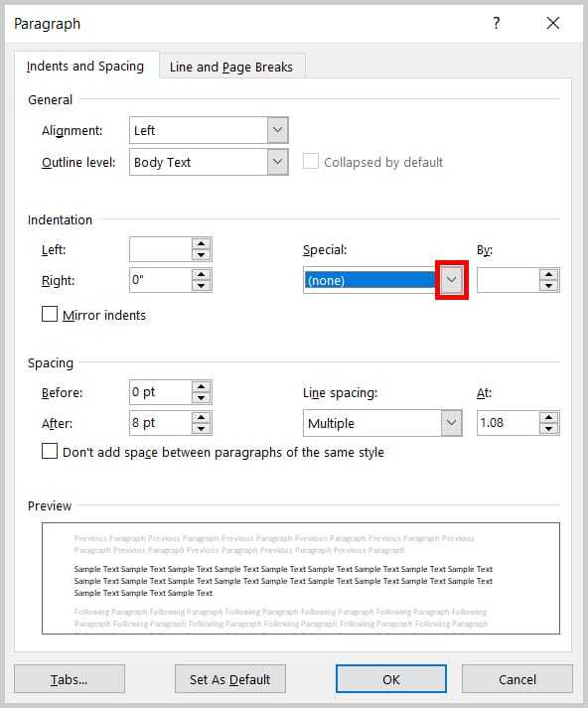This screenshot has width=588, height=708.
Task: Expand the Outline level dropdown
Action: coord(278,162)
